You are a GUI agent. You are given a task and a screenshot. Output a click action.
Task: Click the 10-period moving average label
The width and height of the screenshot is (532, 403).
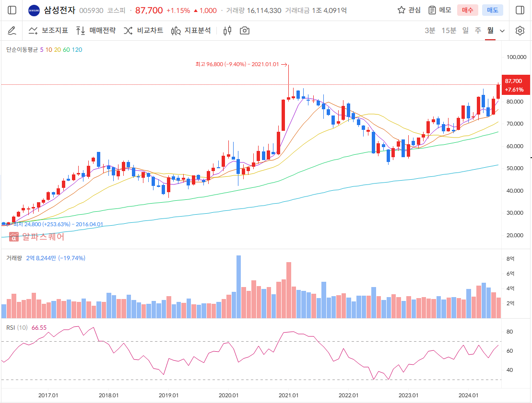click(x=49, y=50)
